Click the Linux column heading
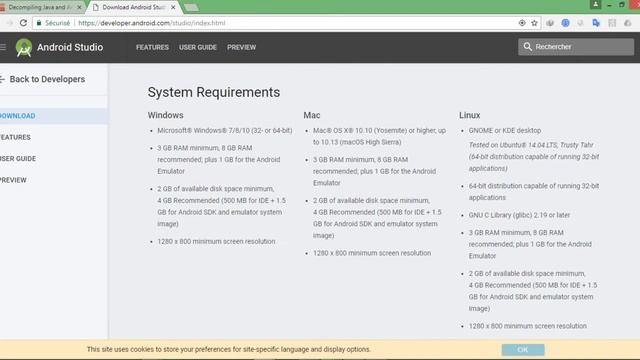Screen dimensions: 640x360 469,116
